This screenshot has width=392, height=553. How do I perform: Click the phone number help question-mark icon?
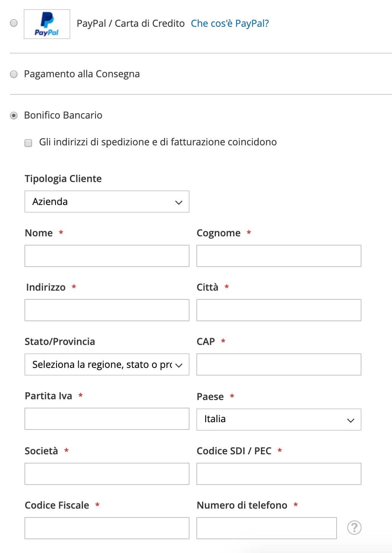[x=354, y=528]
